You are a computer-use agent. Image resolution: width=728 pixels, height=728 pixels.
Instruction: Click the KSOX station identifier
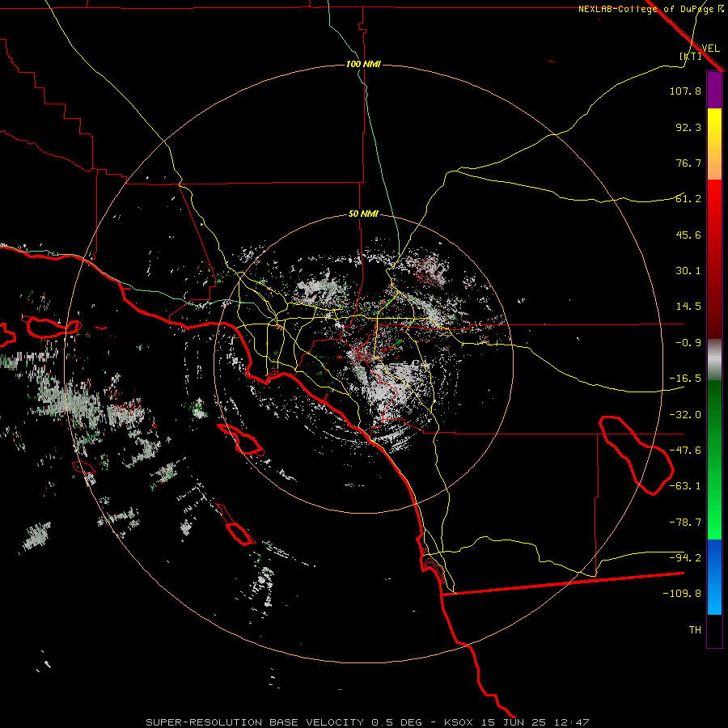tap(459, 722)
